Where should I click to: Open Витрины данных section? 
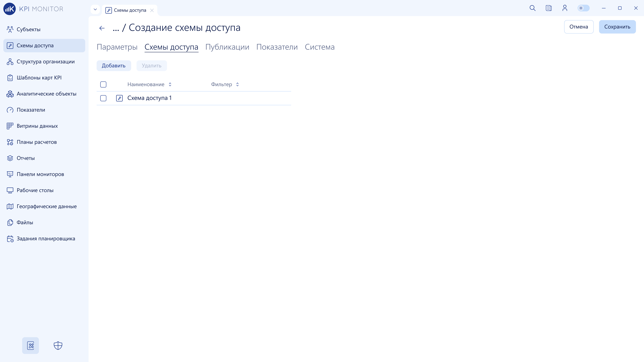tap(44, 126)
